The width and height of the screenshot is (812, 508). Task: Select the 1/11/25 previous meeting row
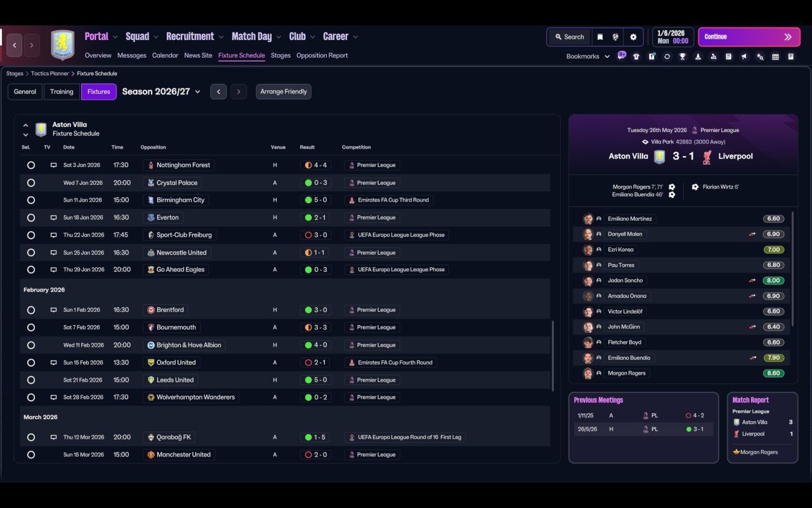click(643, 415)
